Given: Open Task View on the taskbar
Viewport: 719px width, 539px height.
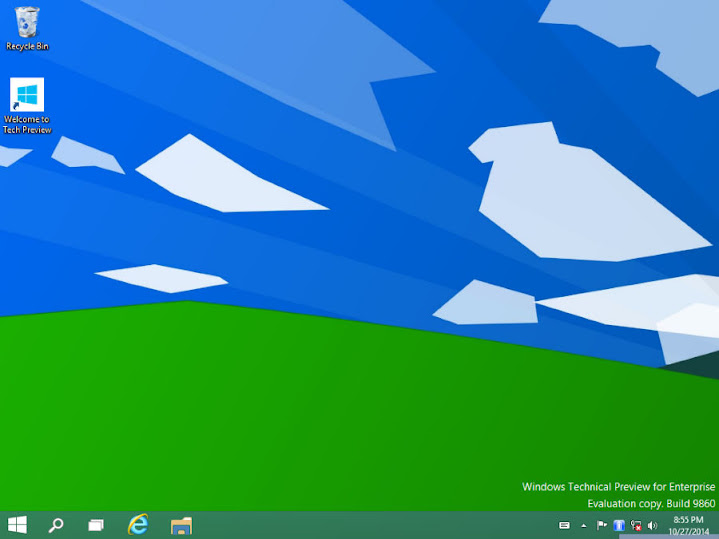Looking at the screenshot, I should coord(96,525).
